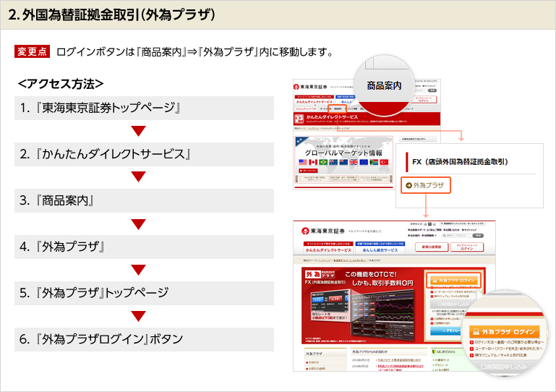Click step 5 『外為プラザ』トップページ

coord(144,293)
